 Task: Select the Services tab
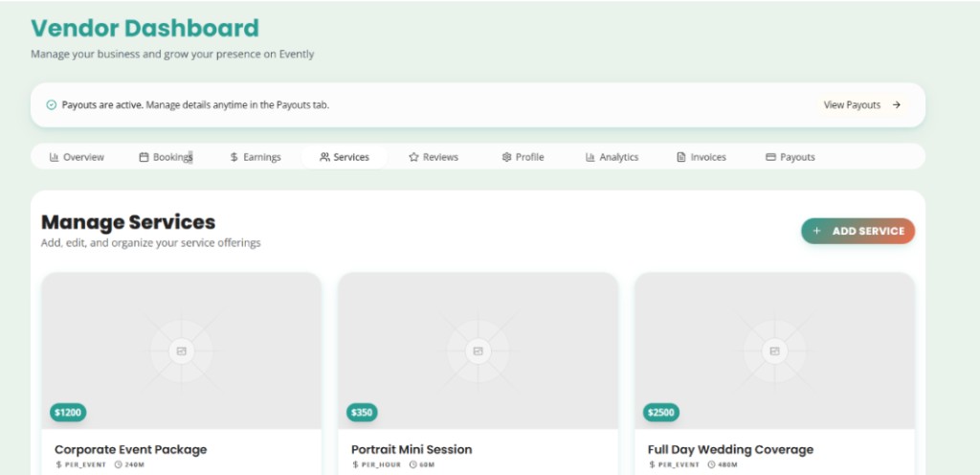(x=345, y=157)
